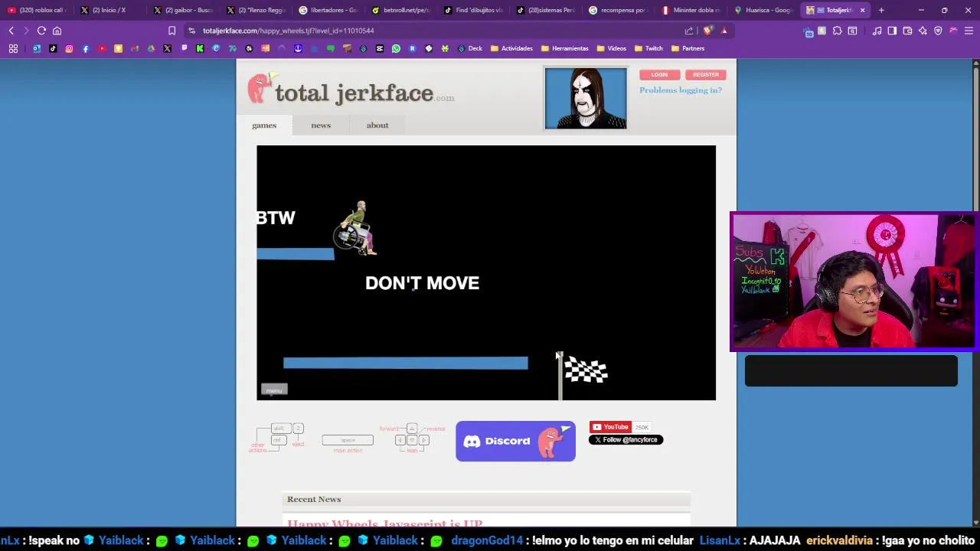Screen dimensions: 980x551
Task: Expand the Videos bookmarks folder
Action: [612, 48]
